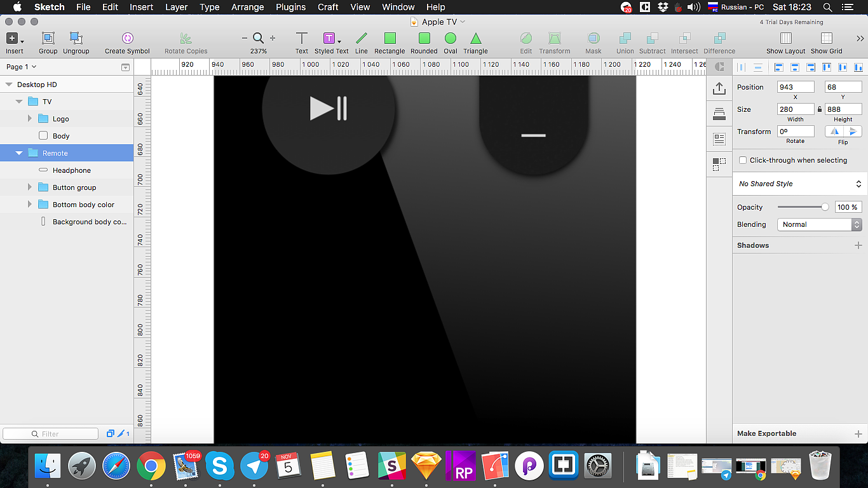The height and width of the screenshot is (488, 868).
Task: Show the layout grid overlay
Action: [x=786, y=39]
